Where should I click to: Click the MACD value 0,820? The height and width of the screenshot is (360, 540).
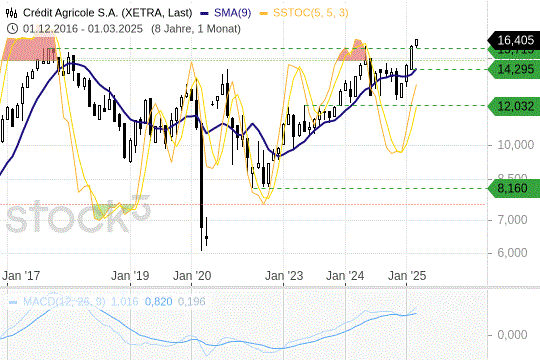(158, 302)
